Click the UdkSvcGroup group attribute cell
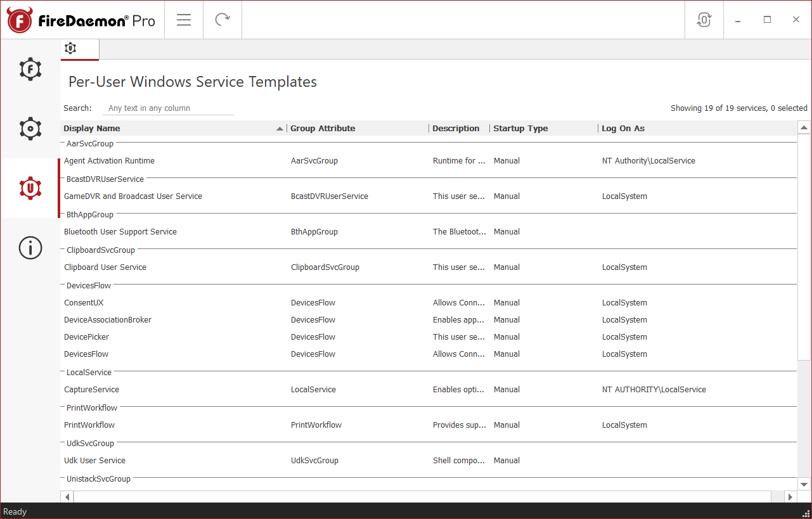The image size is (812, 519). pyautogui.click(x=314, y=461)
